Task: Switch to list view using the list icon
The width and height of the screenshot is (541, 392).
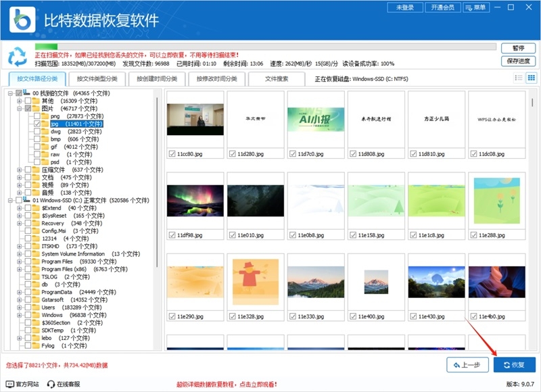Action: coord(519,78)
